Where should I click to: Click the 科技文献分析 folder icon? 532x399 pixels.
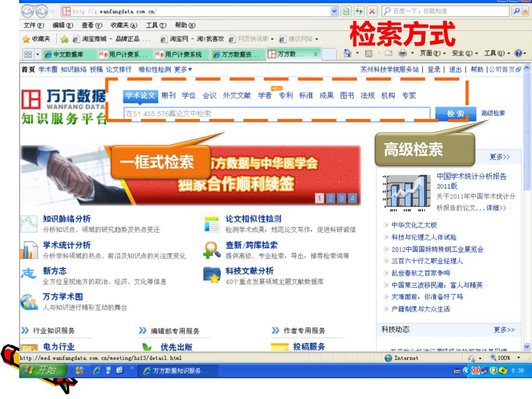(212, 275)
